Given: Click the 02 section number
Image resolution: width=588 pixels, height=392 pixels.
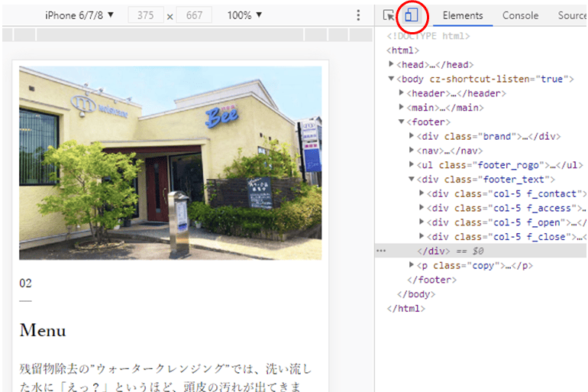Looking at the screenshot, I should click(x=25, y=283).
